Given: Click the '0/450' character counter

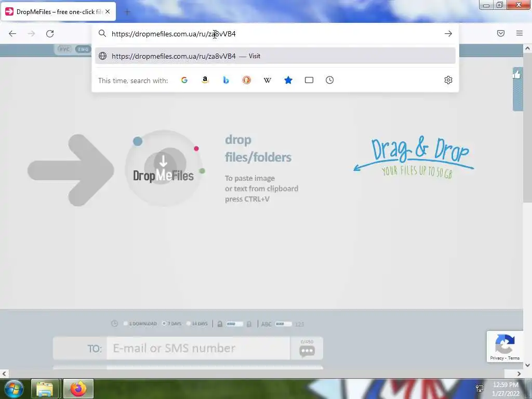Looking at the screenshot, I should pyautogui.click(x=307, y=341).
